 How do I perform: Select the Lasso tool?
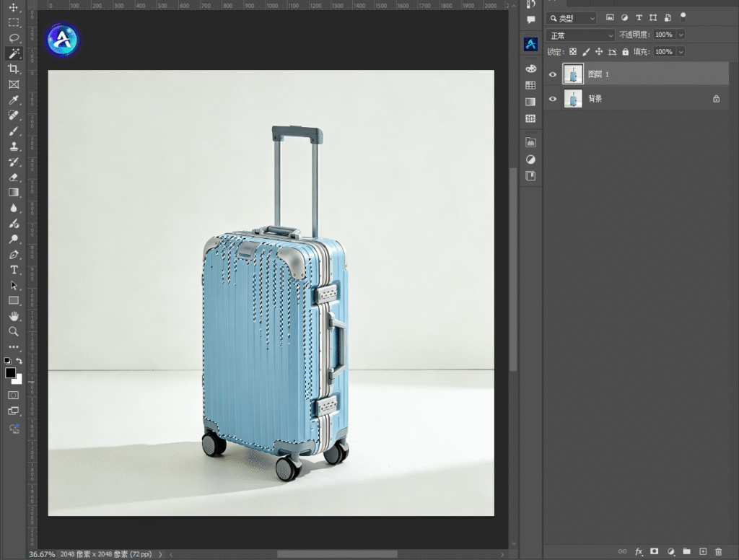pyautogui.click(x=14, y=38)
